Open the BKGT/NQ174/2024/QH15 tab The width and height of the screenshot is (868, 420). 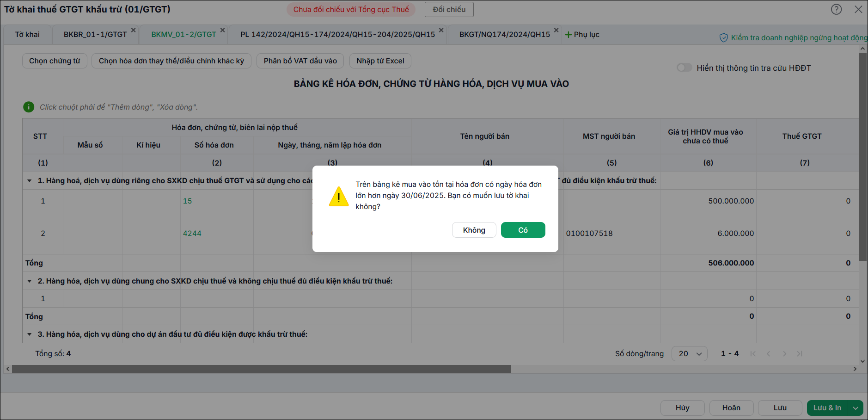point(505,35)
